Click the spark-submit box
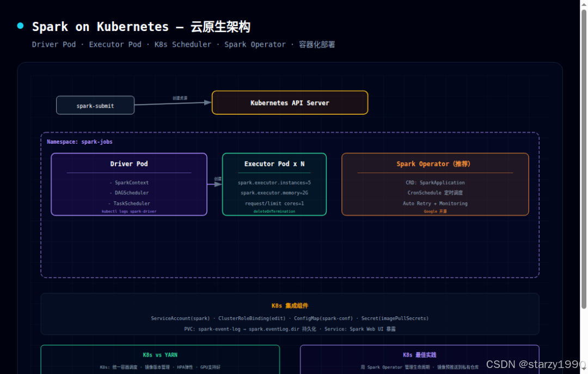 tap(95, 105)
